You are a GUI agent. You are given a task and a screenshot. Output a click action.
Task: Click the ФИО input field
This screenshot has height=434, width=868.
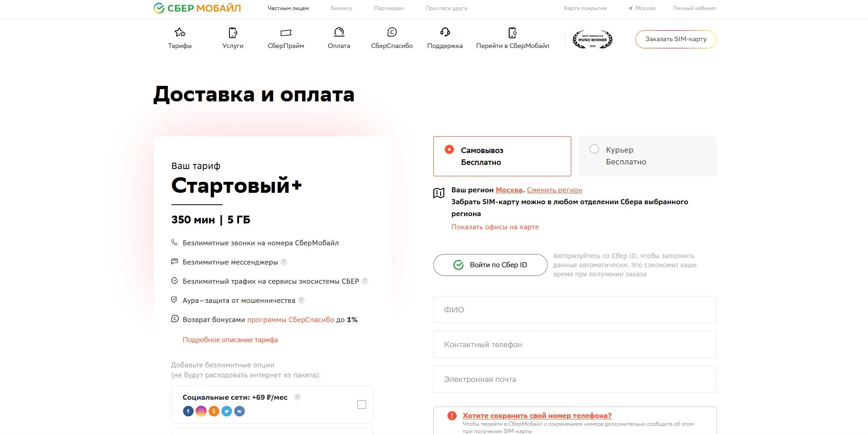[575, 310]
